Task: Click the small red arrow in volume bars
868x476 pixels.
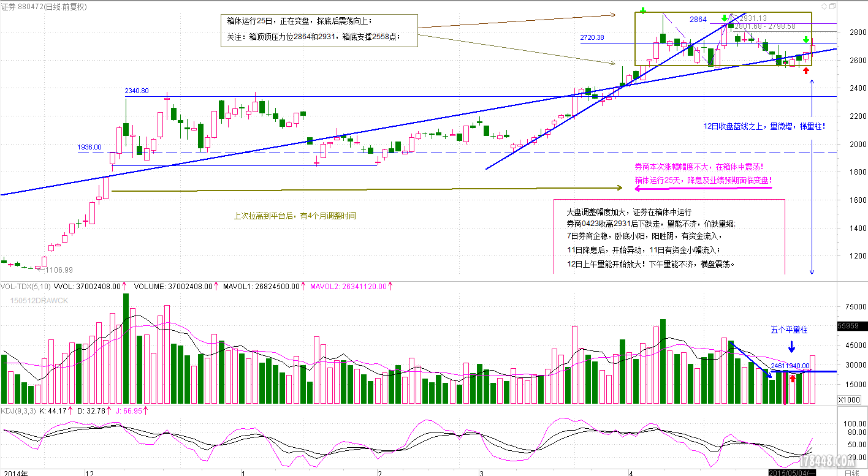Action: point(792,378)
